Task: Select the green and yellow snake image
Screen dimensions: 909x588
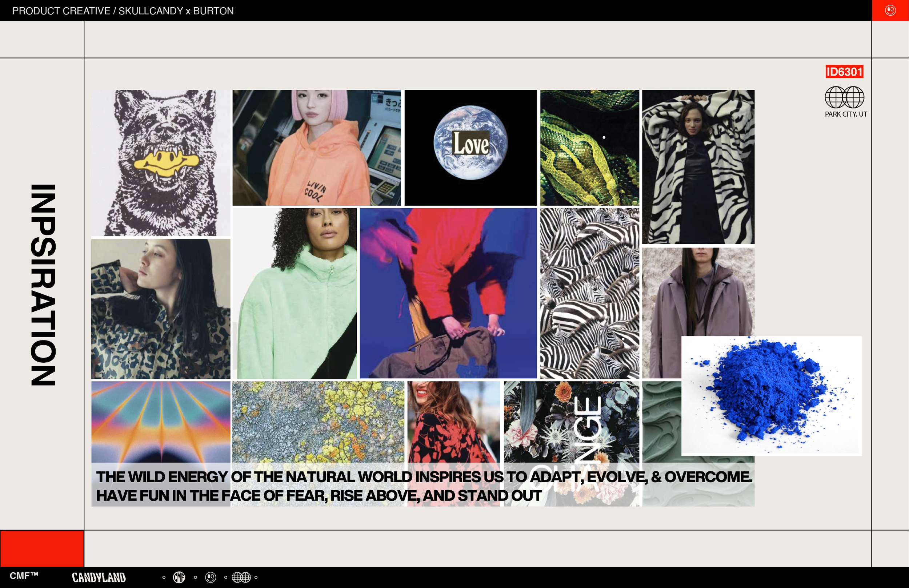Action: [x=589, y=148]
